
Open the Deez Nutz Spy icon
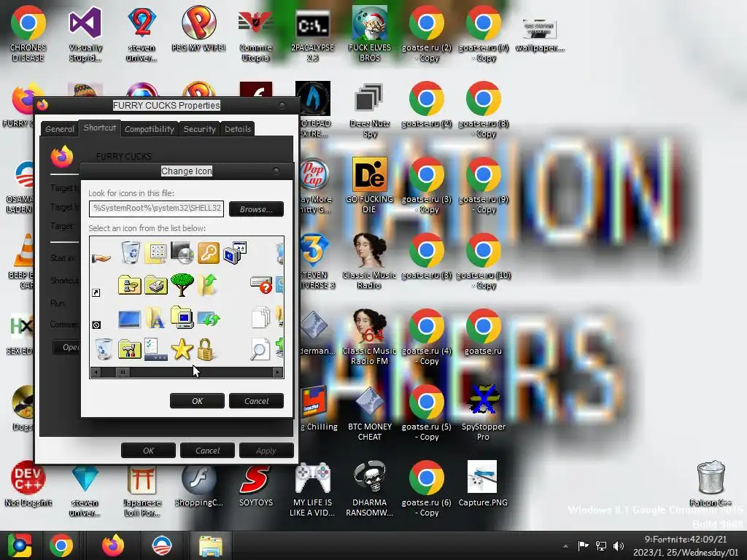[x=369, y=111]
